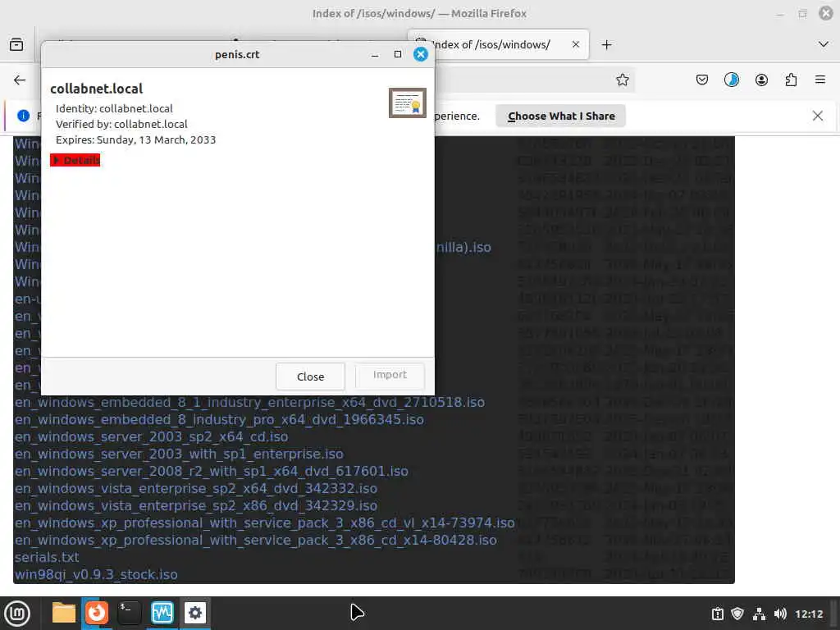840x630 pixels.
Task: Click the 'Identity: collabnet.local' text
Action: point(114,109)
